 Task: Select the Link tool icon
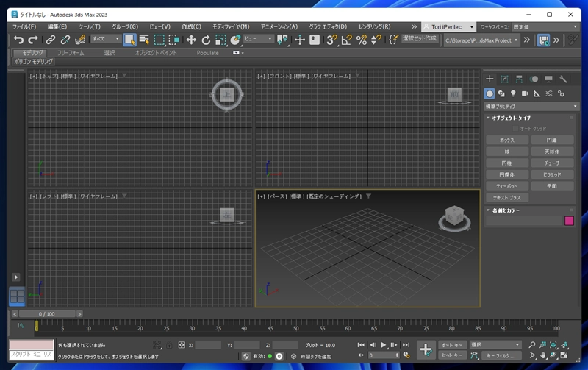click(50, 40)
